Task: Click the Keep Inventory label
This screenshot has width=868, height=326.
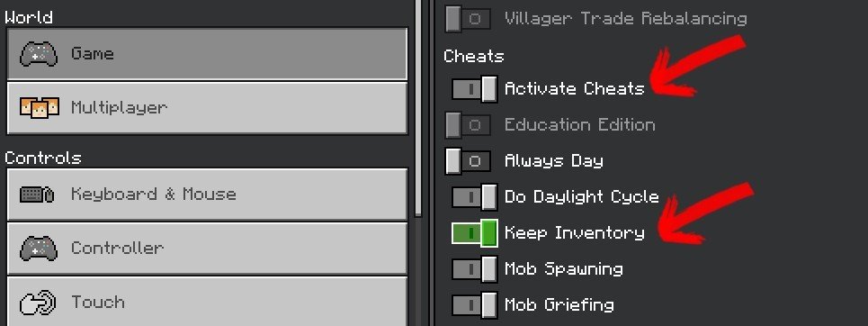Action: [x=575, y=233]
